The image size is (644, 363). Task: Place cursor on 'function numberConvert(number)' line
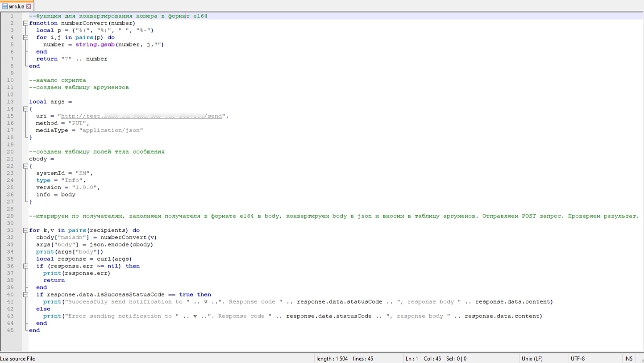(x=82, y=23)
